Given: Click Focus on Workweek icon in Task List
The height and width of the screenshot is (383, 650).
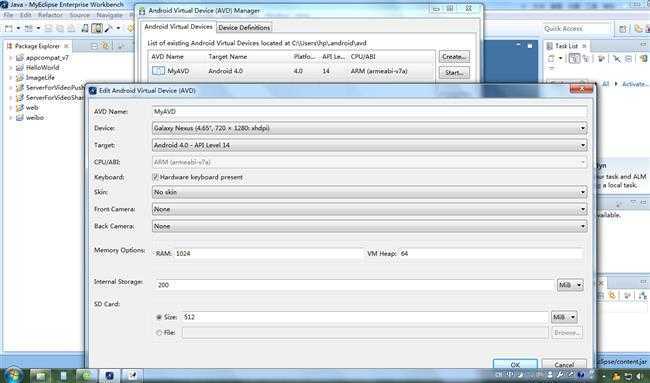Looking at the screenshot, I should click(602, 59).
